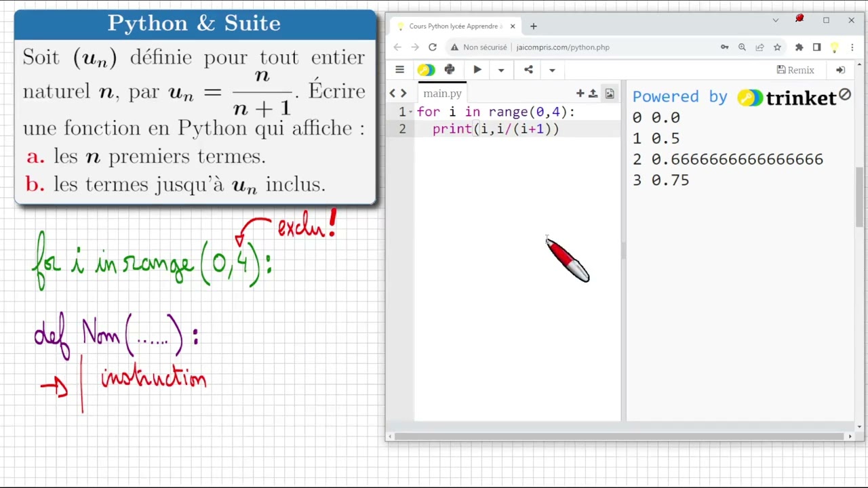Expand the run options dropdown arrow
This screenshot has width=868, height=488.
pyautogui.click(x=501, y=70)
